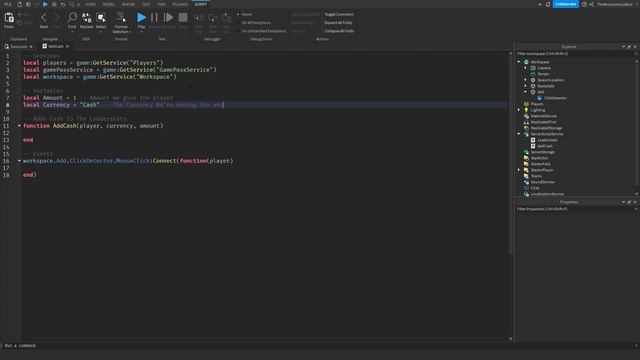Click the large blue Play button
This screenshot has width=640, height=360.
[141, 18]
